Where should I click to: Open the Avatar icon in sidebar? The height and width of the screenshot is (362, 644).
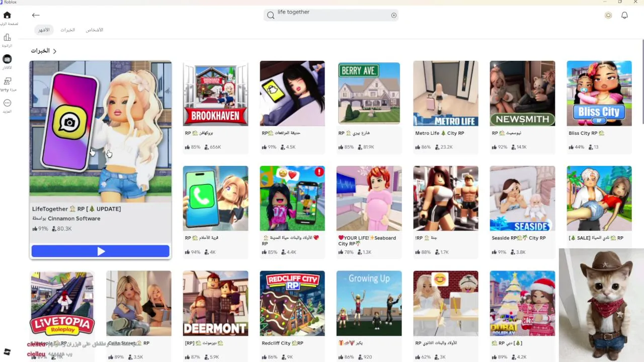(x=7, y=59)
